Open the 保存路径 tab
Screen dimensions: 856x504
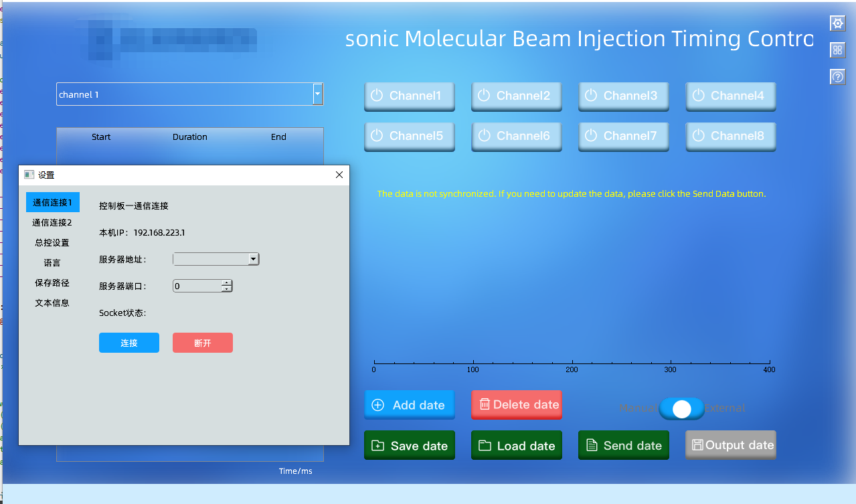coord(52,282)
